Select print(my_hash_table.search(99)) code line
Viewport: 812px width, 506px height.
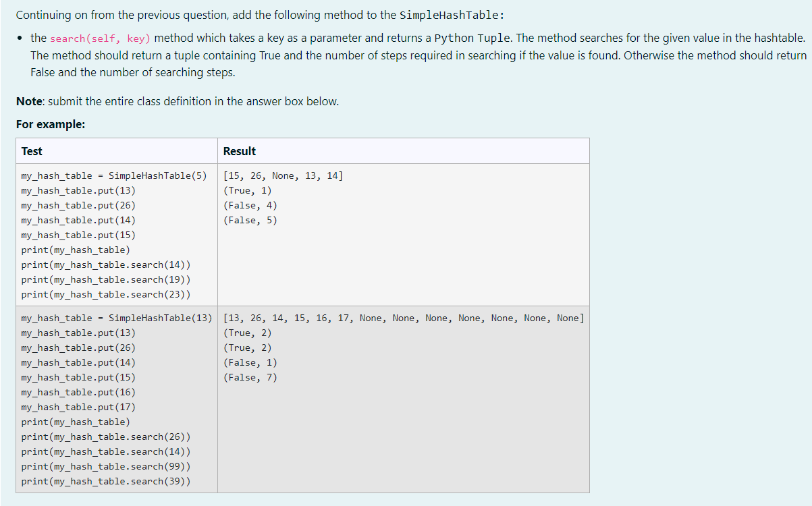click(106, 466)
